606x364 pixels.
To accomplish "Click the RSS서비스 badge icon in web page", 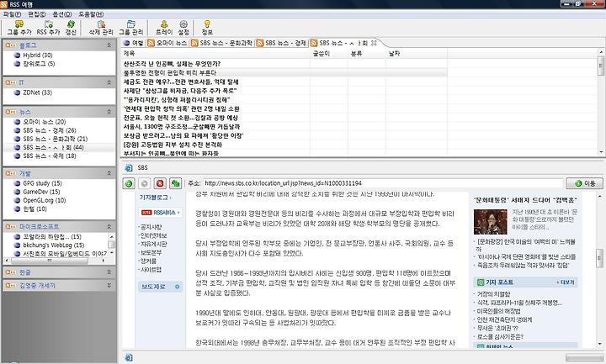I will [146, 213].
